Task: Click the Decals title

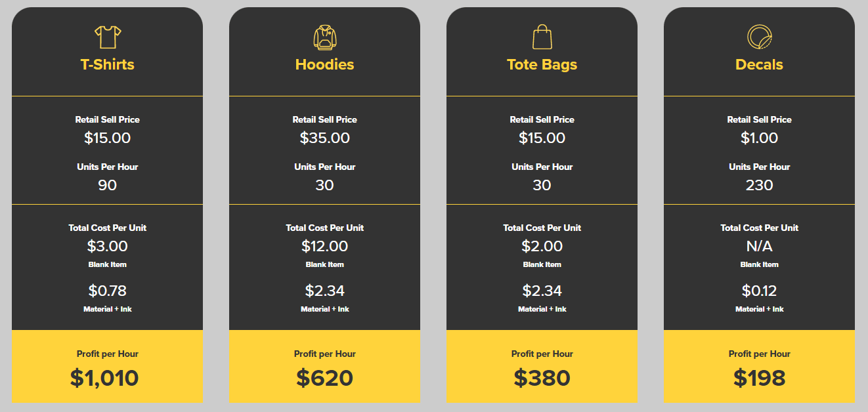Action: pos(760,64)
